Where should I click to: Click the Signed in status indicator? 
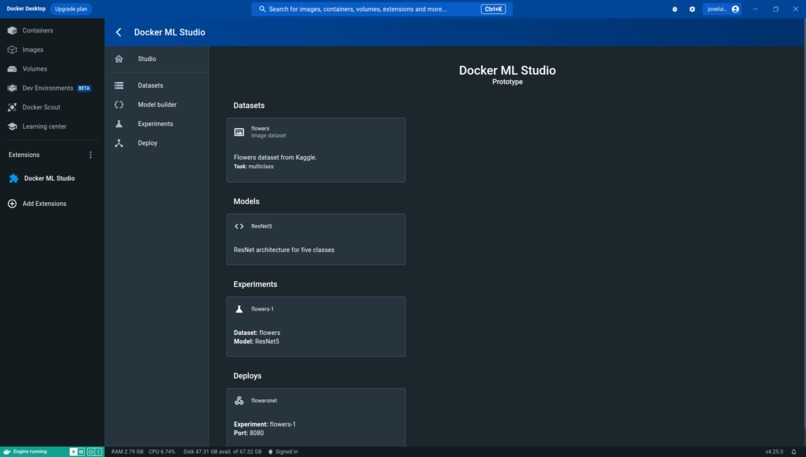283,452
